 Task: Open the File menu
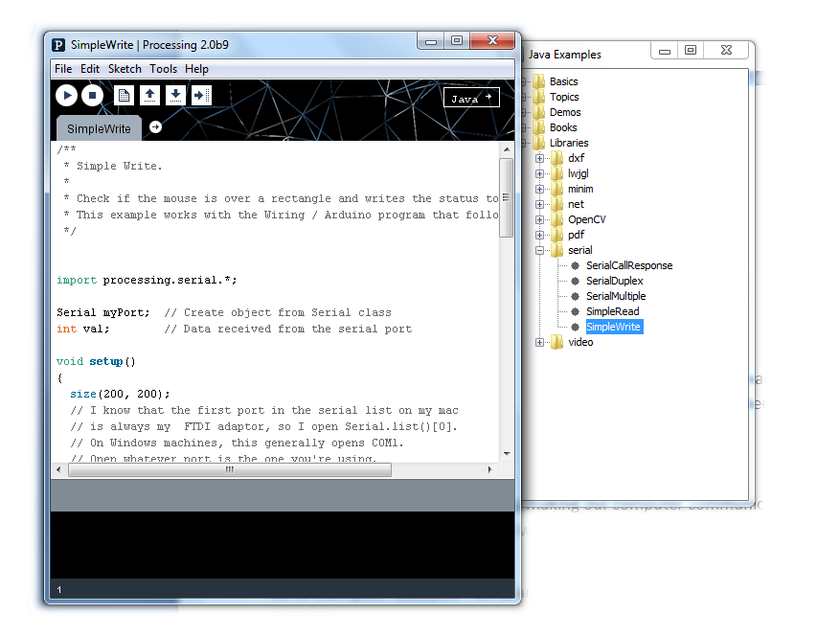pos(63,69)
